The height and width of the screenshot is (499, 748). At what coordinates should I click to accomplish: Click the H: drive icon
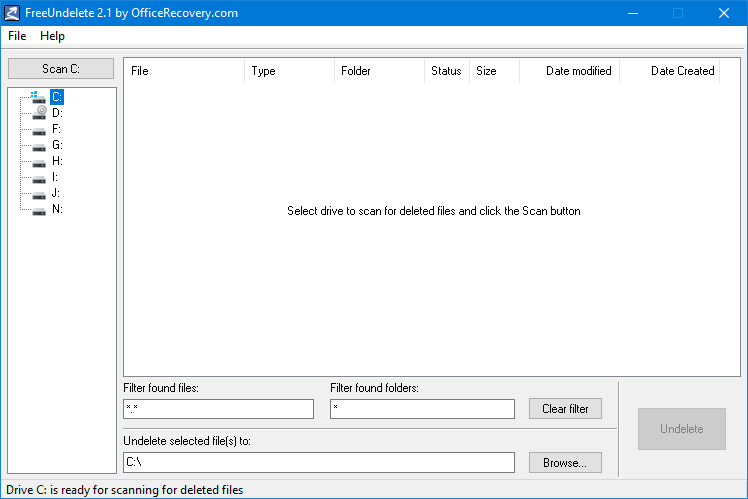coord(39,163)
